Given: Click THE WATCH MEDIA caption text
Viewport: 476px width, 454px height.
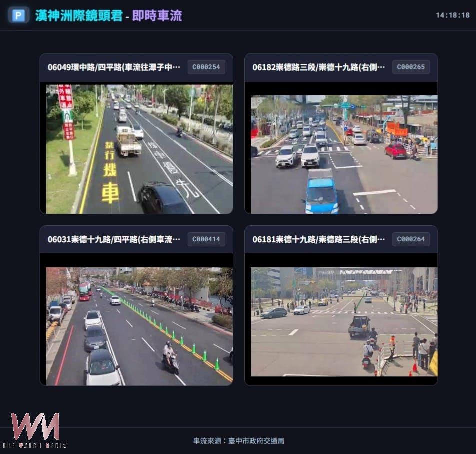Looking at the screenshot, I should coord(34,445).
